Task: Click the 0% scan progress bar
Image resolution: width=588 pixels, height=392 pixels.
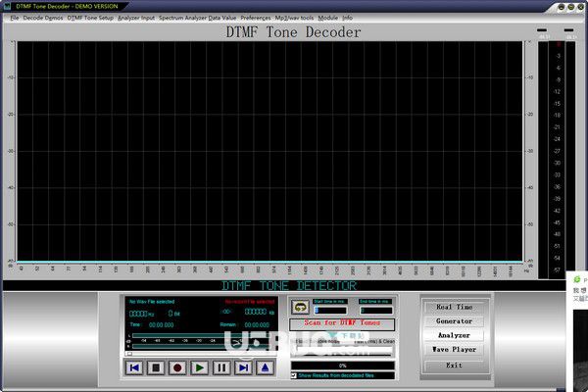Action: point(342,366)
